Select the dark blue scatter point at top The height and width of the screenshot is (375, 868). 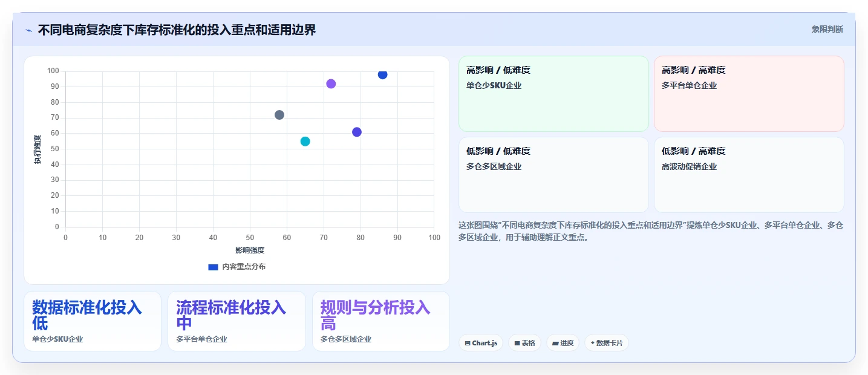pyautogui.click(x=382, y=74)
